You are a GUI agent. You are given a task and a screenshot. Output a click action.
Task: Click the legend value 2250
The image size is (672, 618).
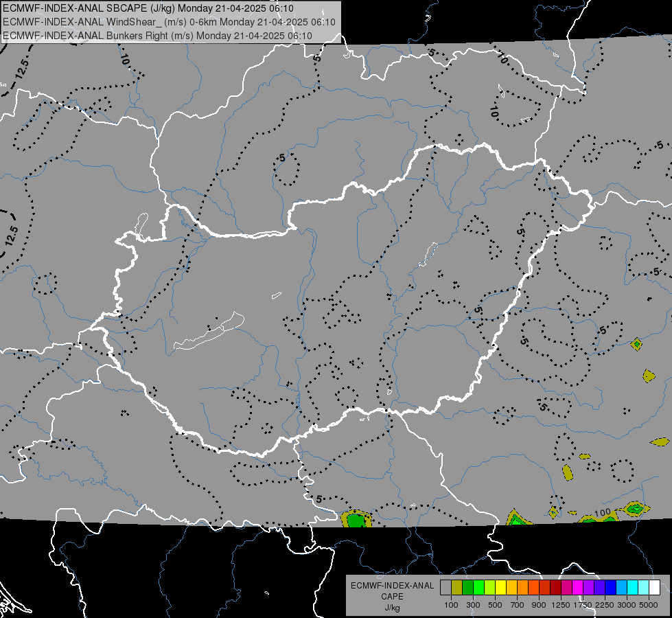click(x=605, y=605)
